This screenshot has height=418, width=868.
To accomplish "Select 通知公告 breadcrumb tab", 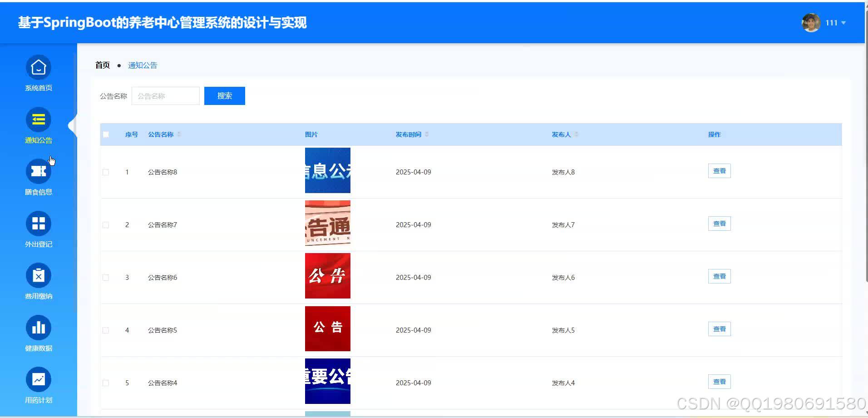I will click(x=143, y=65).
